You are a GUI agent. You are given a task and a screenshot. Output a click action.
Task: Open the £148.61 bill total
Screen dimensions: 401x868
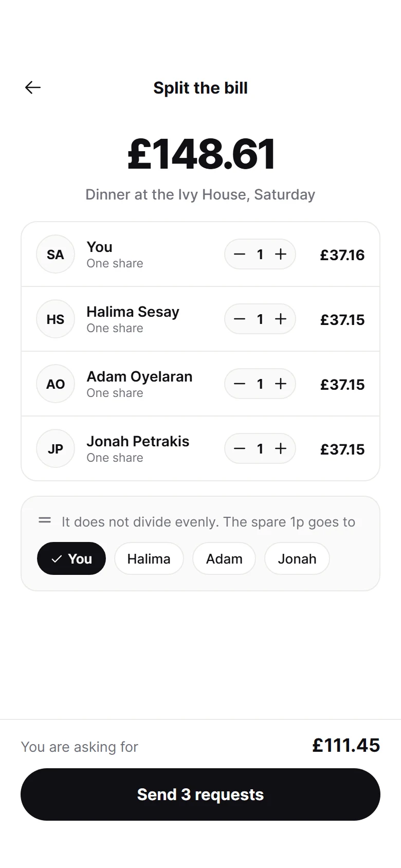[201, 154]
